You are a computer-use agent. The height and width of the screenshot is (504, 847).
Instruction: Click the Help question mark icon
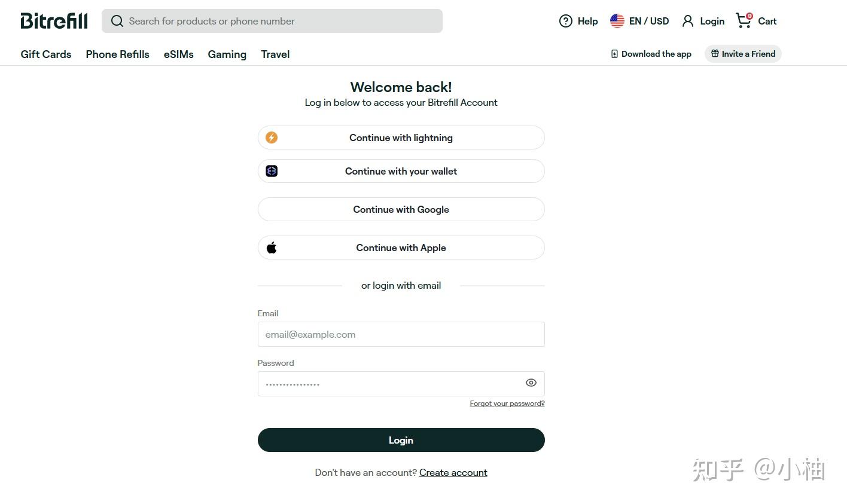tap(565, 22)
